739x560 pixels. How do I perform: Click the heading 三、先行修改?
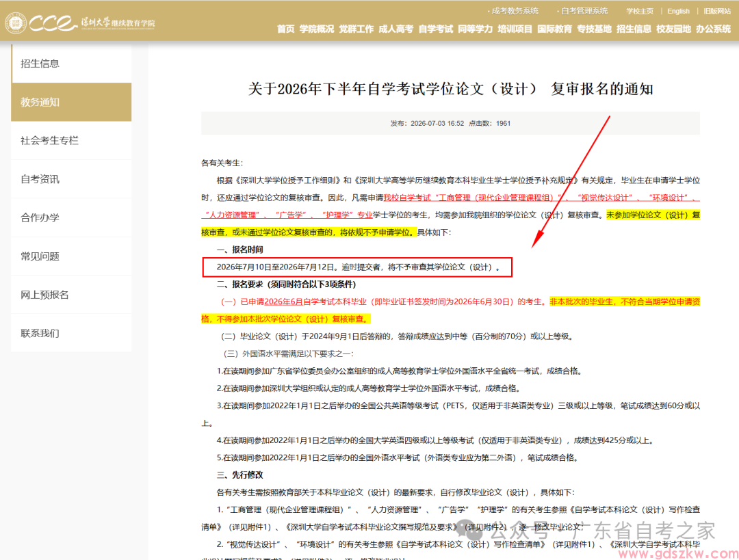pos(240,475)
